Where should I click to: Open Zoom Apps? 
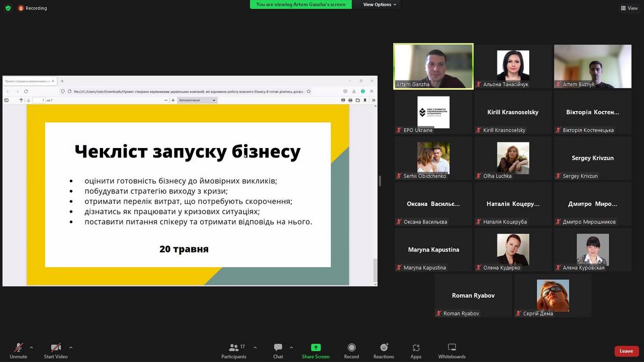(416, 351)
